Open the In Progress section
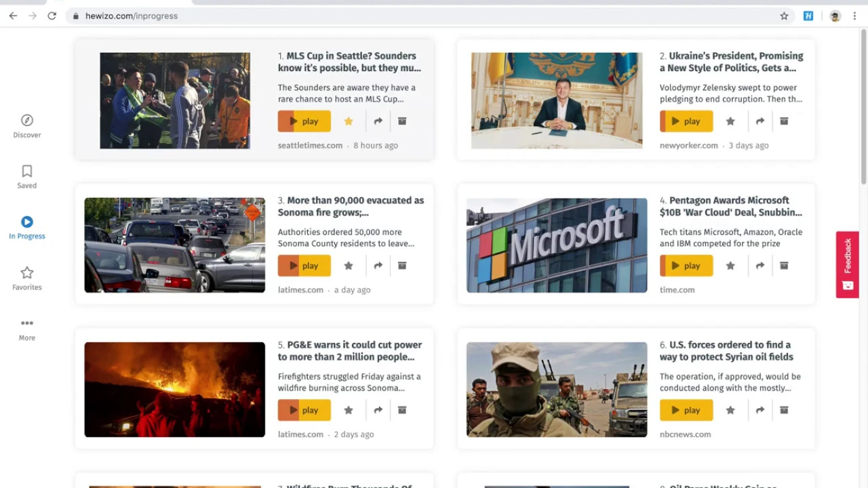Image resolution: width=868 pixels, height=488 pixels. 27,228
